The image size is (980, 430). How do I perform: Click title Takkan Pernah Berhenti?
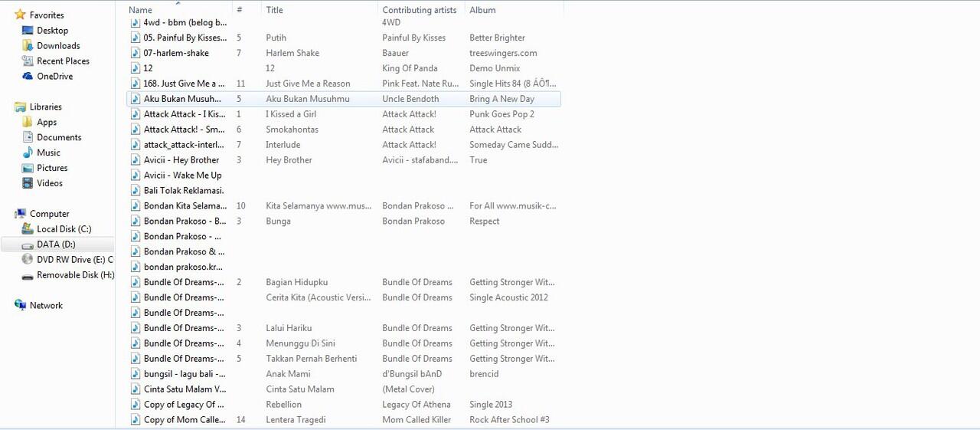[x=311, y=359]
